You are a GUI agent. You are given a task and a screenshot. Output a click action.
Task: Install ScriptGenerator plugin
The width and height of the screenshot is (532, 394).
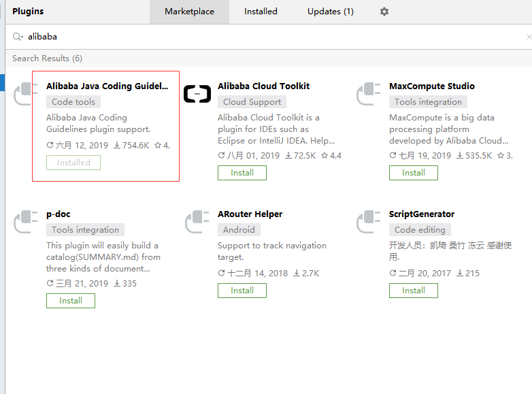413,291
